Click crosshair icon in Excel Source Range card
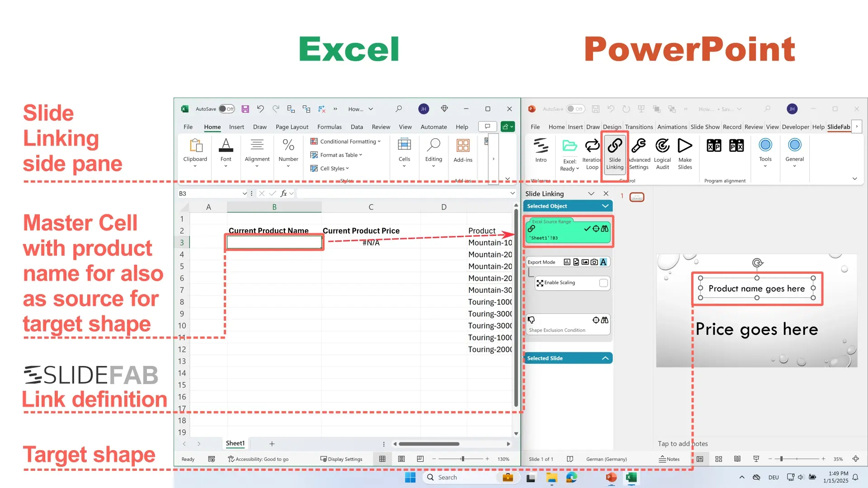 click(x=596, y=229)
